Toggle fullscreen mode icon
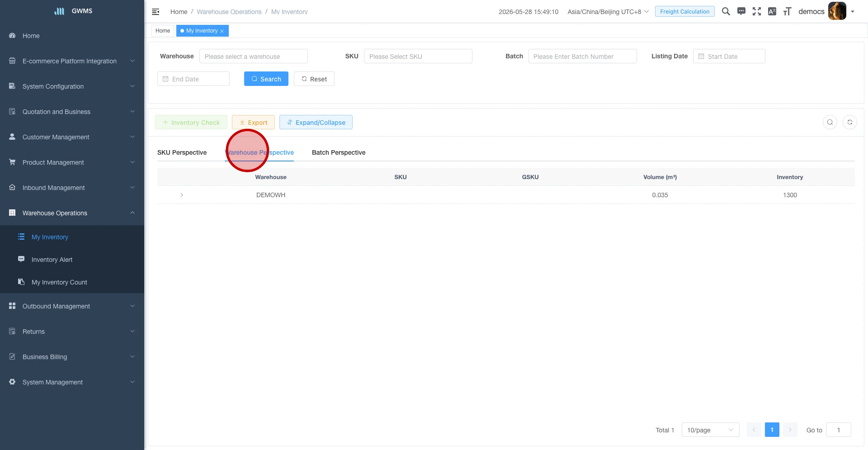 pos(756,11)
